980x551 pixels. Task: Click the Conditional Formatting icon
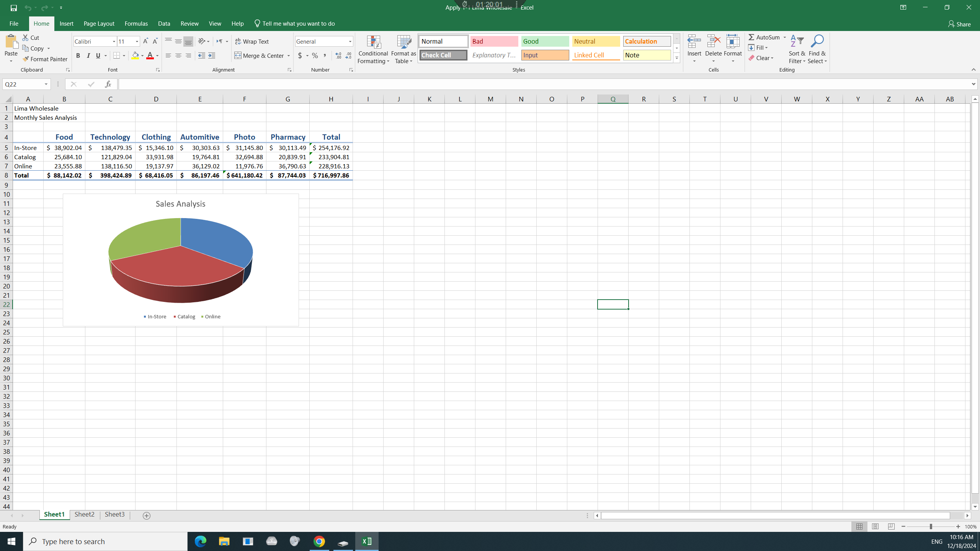(x=373, y=42)
